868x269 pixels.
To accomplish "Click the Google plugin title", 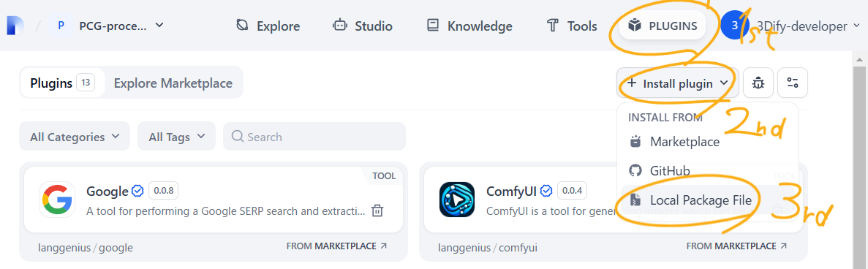I will click(x=107, y=192).
